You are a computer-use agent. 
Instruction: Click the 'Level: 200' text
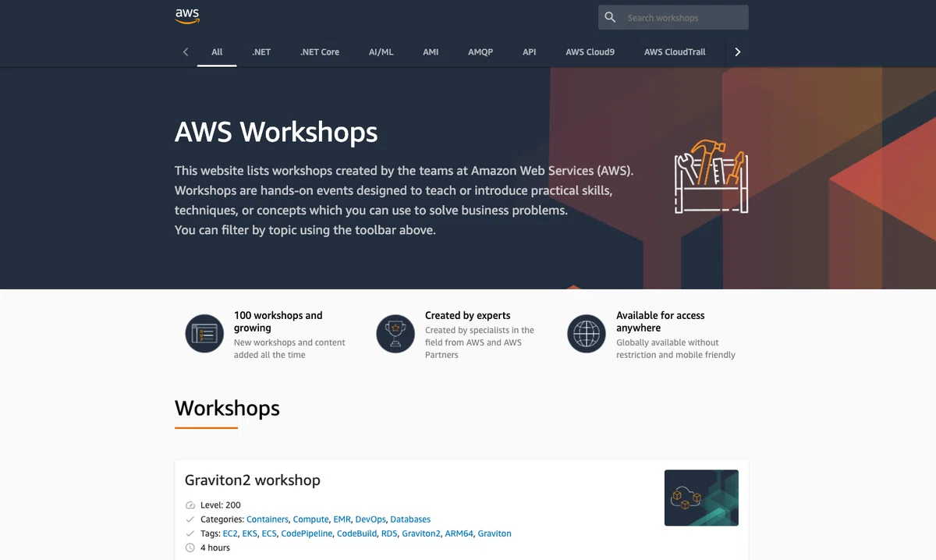(x=221, y=505)
